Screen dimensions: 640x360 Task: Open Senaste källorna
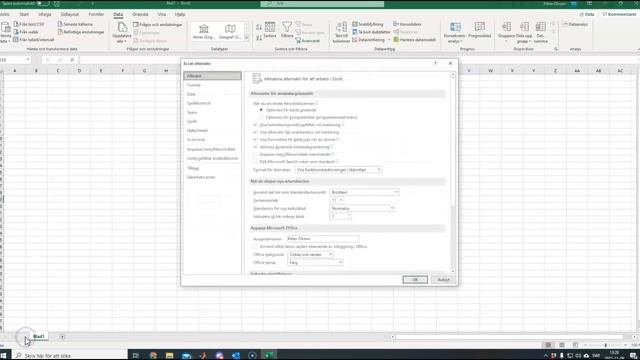(76, 24)
